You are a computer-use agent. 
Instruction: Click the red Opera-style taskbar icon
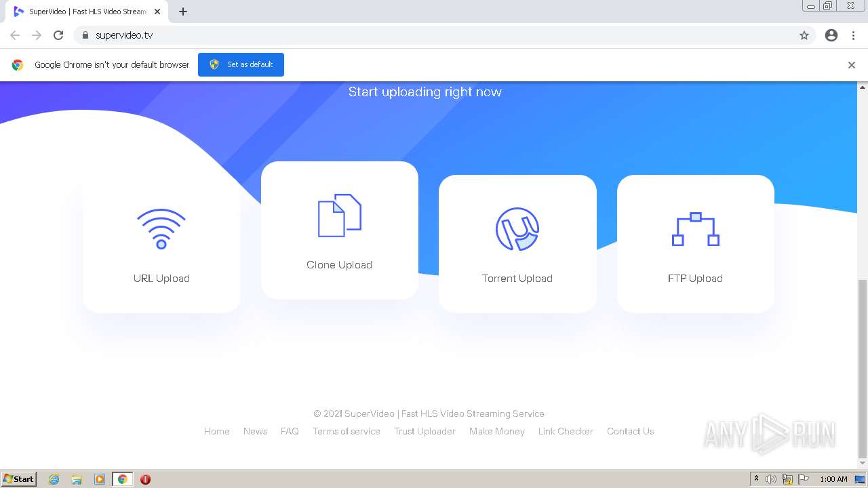pos(145,479)
